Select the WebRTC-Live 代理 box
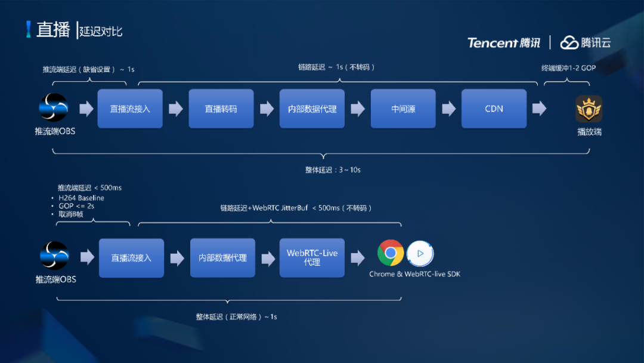The width and height of the screenshot is (644, 363). tap(312, 258)
